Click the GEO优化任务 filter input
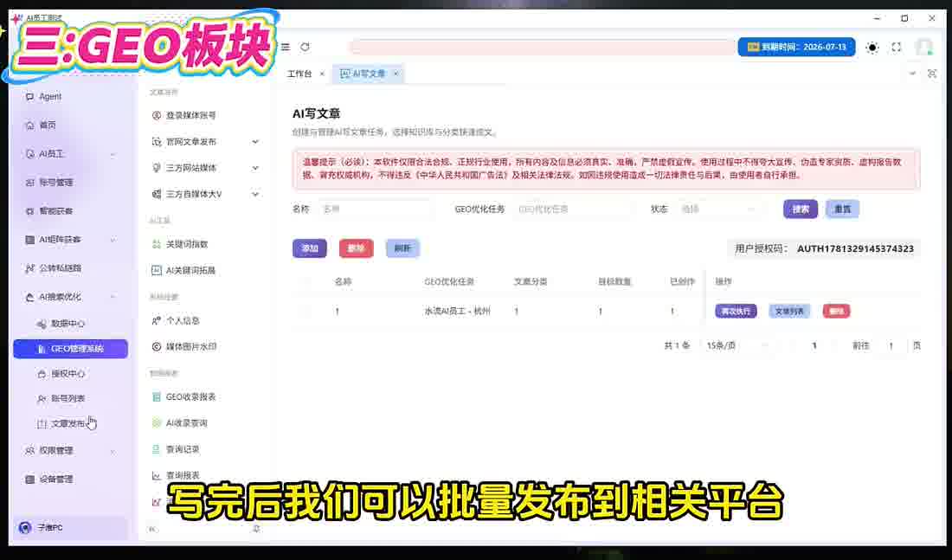 [571, 209]
